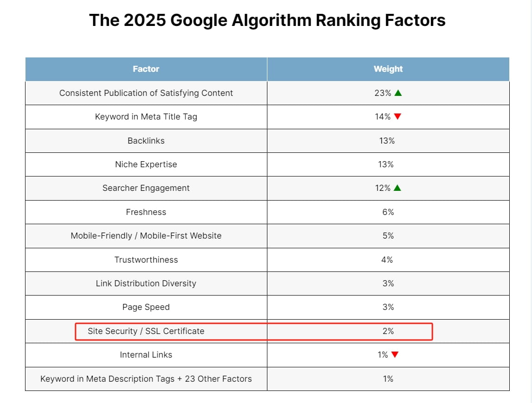532x403 pixels.
Task: Select the Keyword in Meta Title Tag cell
Action: [146, 117]
